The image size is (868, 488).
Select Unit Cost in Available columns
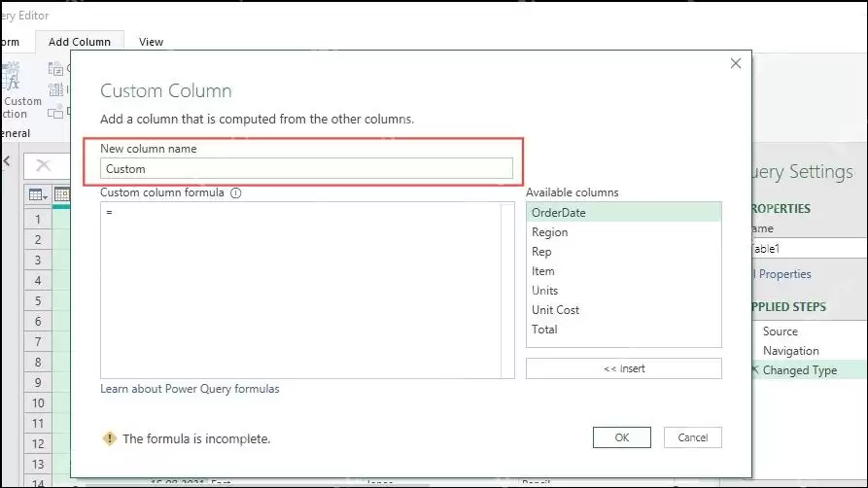click(x=623, y=310)
